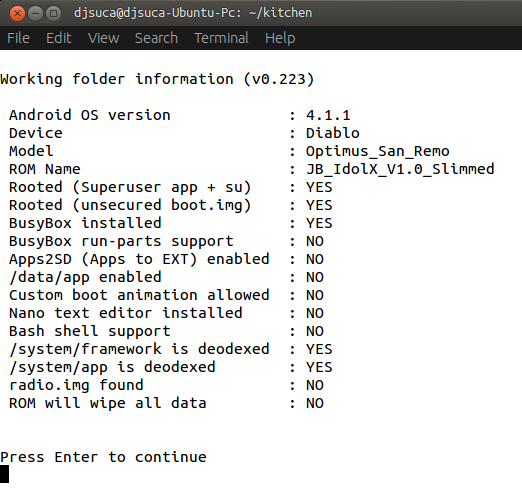
Task: Open the File menu
Action: coord(18,38)
